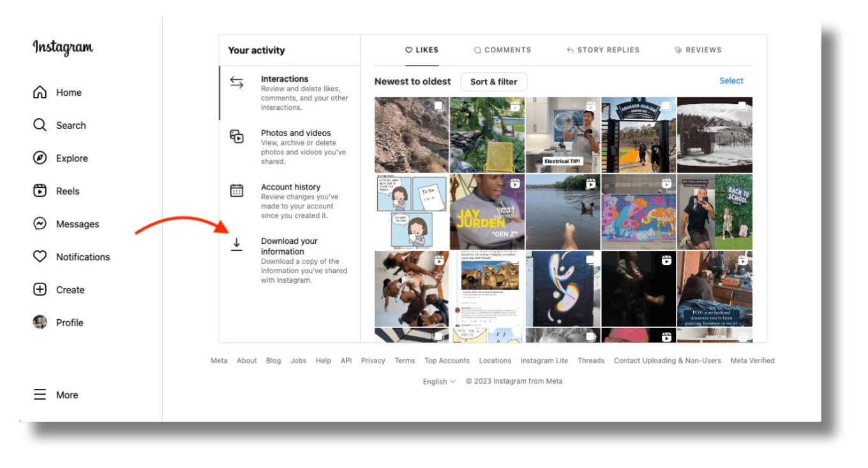Click the Notifications heart icon
The width and height of the screenshot is (868, 468).
point(40,257)
